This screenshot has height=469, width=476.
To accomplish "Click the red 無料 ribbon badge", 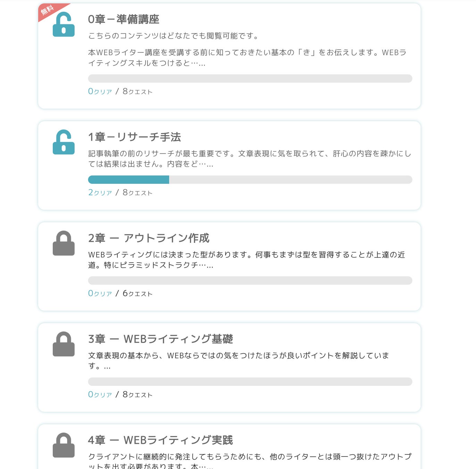I will coord(48,10).
